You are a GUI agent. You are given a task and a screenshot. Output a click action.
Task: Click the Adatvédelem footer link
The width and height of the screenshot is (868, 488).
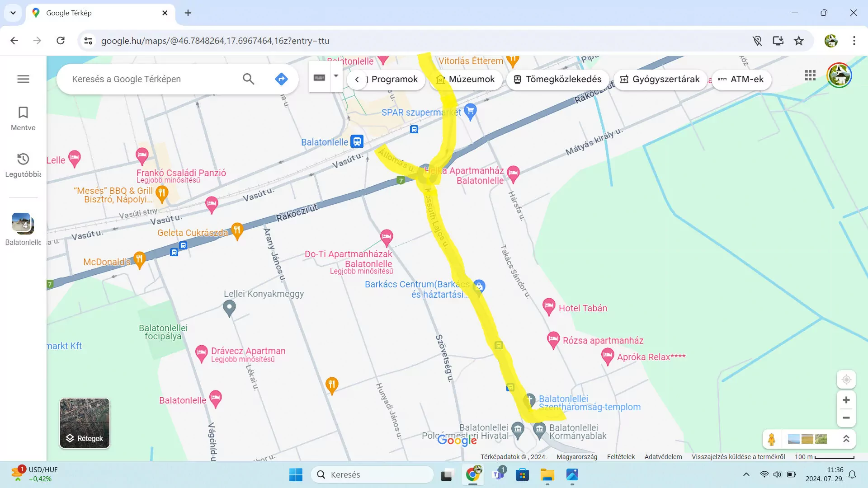click(663, 457)
